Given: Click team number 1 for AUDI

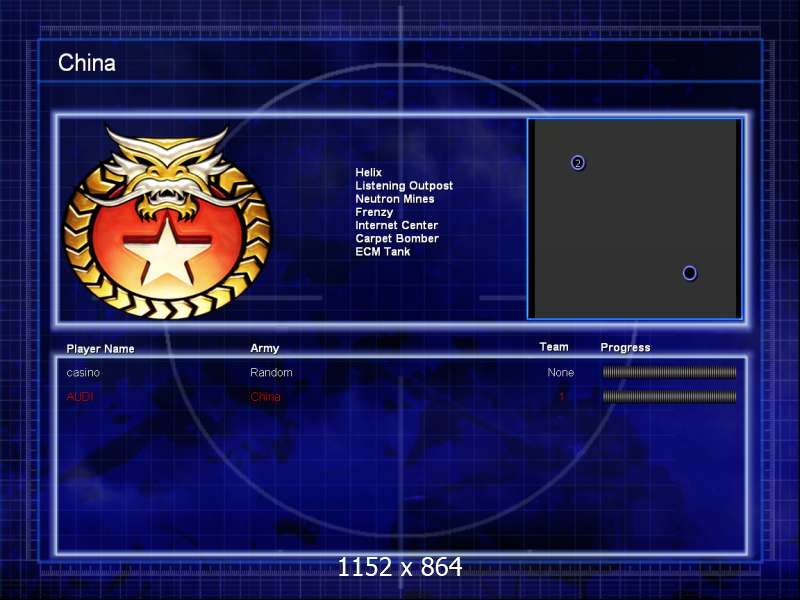Looking at the screenshot, I should (x=562, y=396).
